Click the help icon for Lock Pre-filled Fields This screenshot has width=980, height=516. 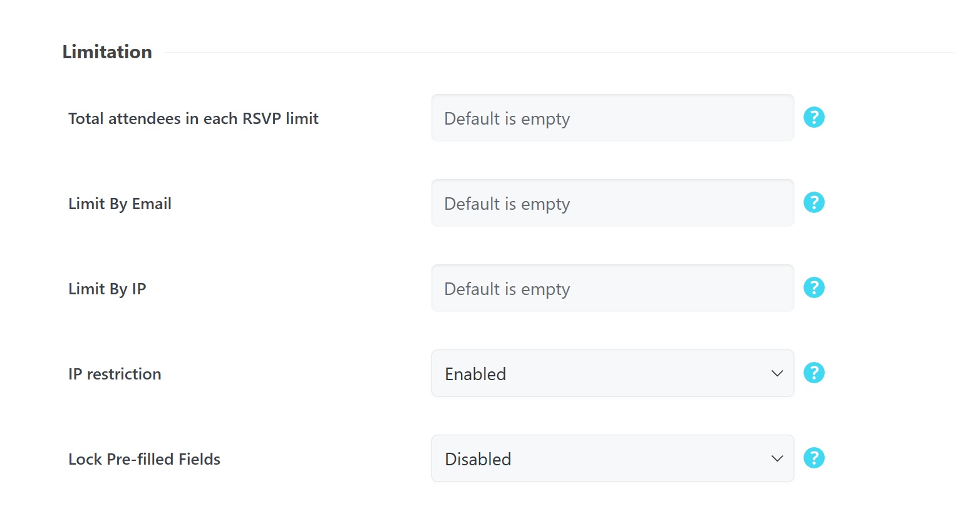(x=813, y=458)
